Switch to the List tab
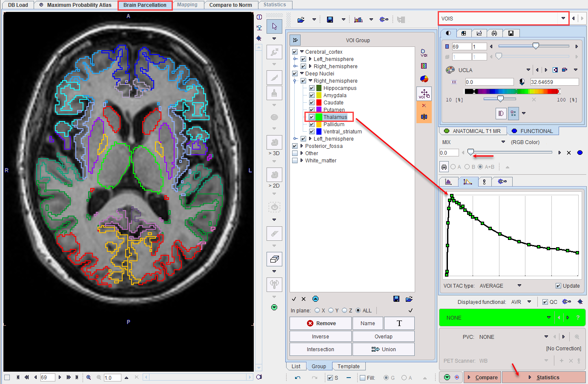The height and width of the screenshot is (384, 588). 296,367
